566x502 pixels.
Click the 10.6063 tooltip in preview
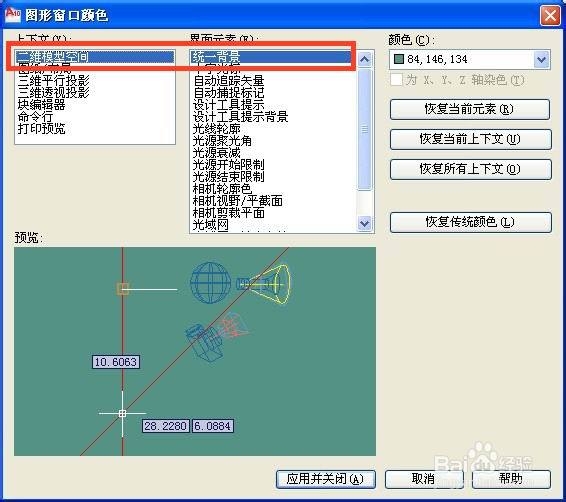(116, 362)
